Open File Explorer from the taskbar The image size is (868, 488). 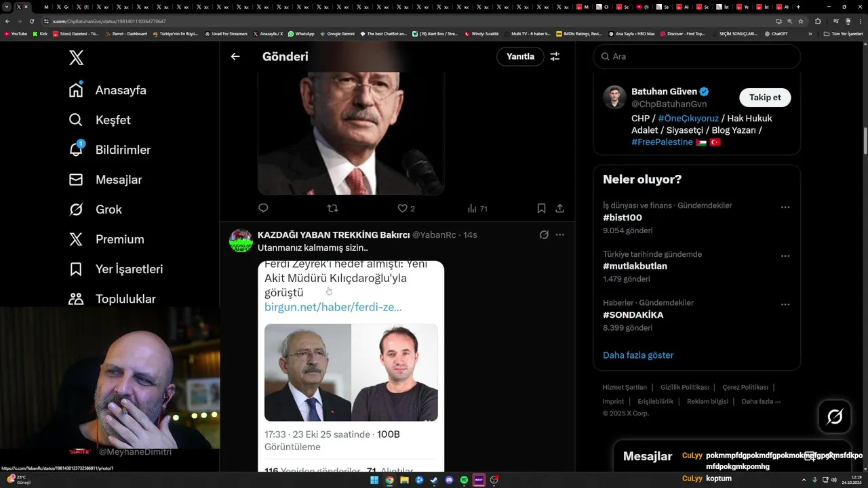[x=404, y=480]
